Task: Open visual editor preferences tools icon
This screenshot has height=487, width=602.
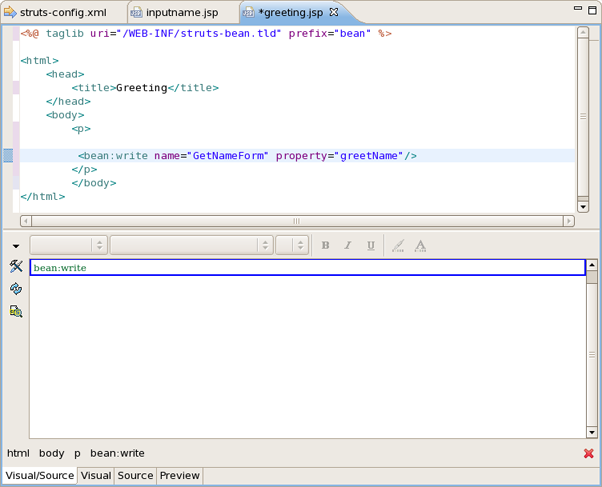Action: pos(16,266)
